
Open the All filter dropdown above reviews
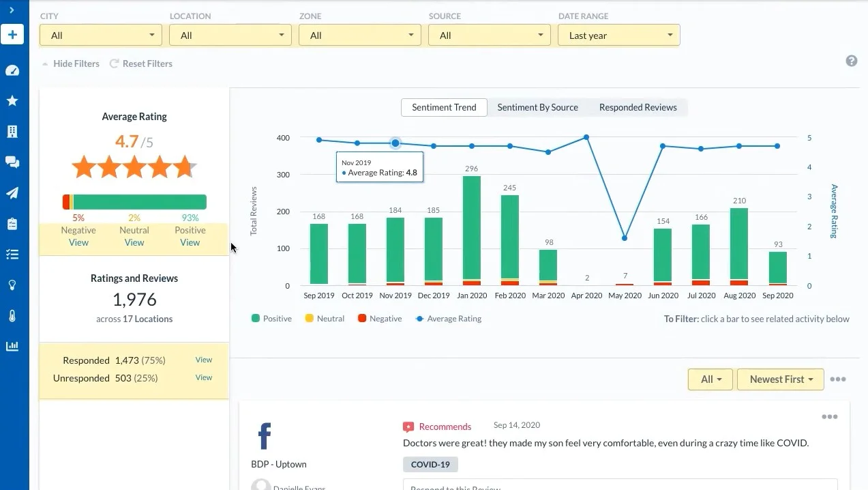710,379
